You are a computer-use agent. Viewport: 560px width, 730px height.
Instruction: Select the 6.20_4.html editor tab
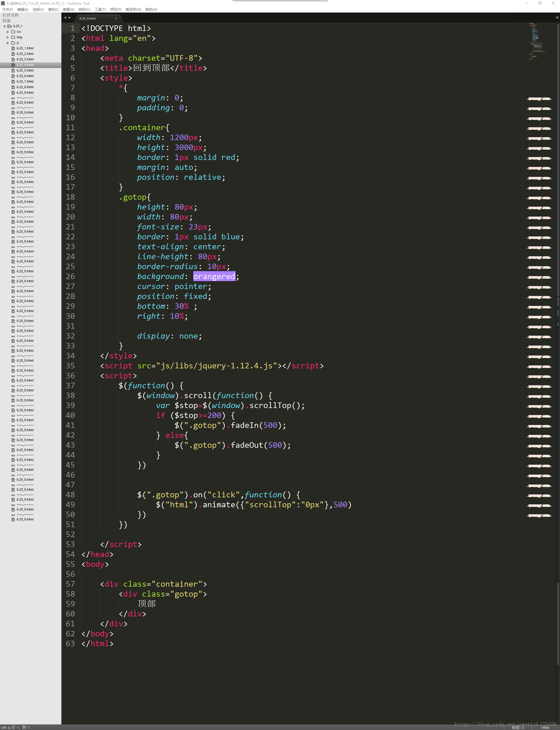tap(98, 18)
